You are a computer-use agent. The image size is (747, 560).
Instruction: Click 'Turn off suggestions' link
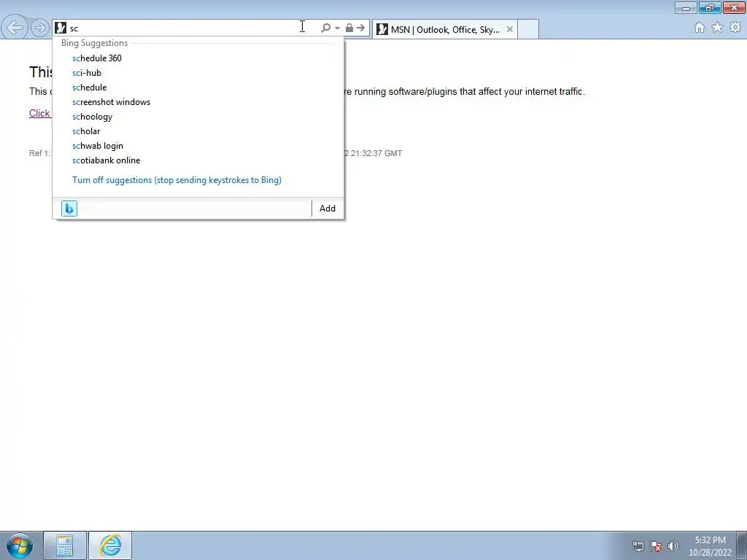tap(177, 180)
